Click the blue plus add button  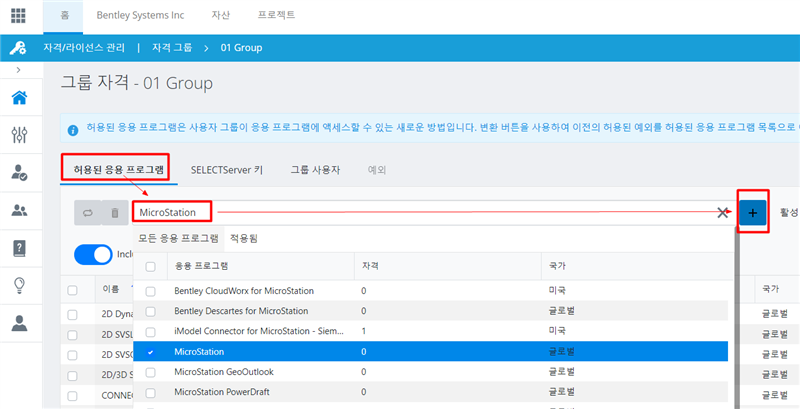tap(753, 213)
